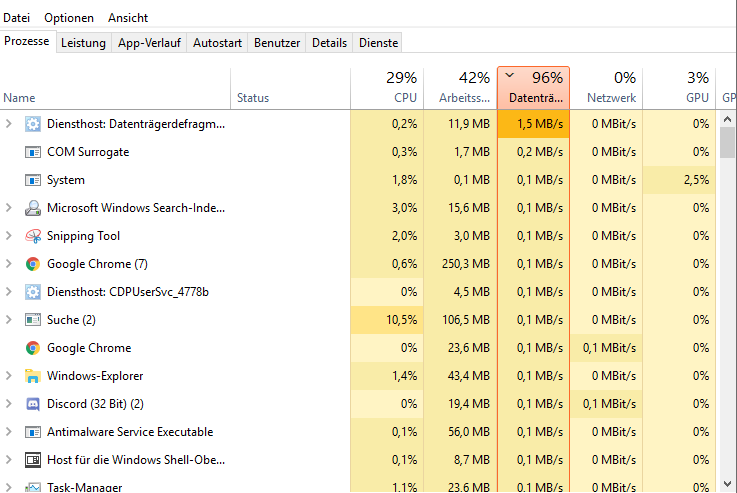Expand the Antimalware Service Executable group
This screenshot has width=737, height=493.
click(x=8, y=431)
